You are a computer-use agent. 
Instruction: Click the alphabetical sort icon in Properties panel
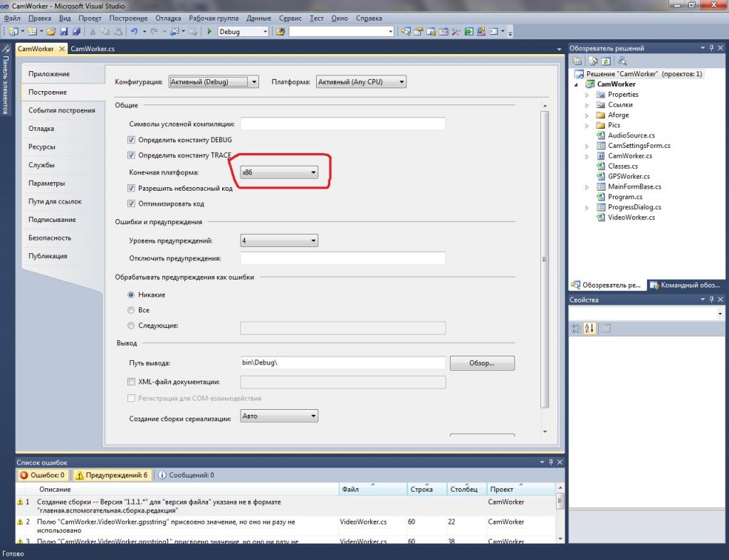click(589, 328)
